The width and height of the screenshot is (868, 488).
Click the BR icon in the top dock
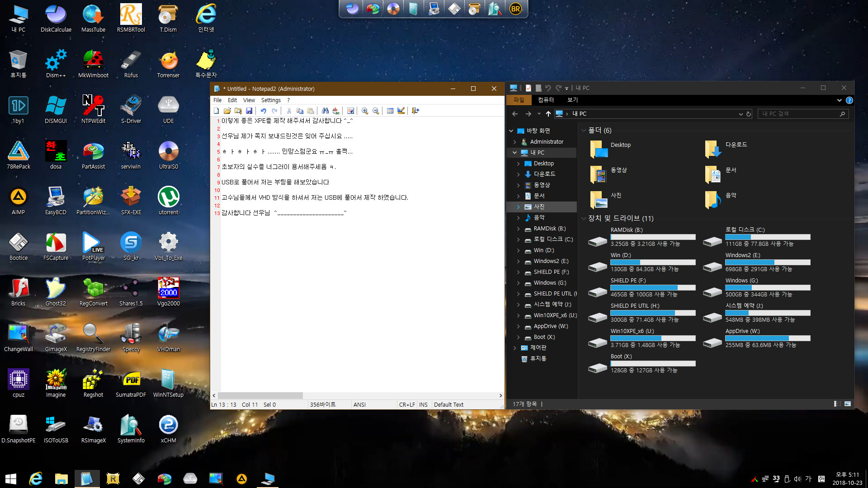click(x=515, y=9)
